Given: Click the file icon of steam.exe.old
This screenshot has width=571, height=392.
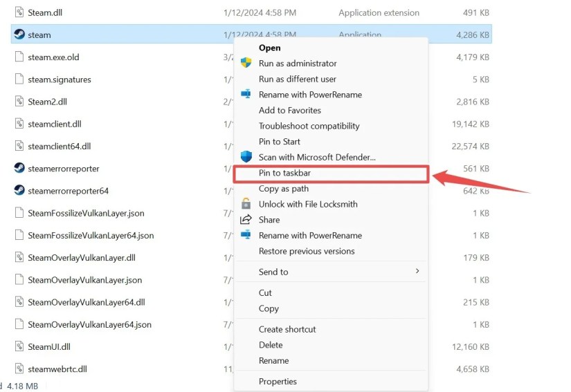Looking at the screenshot, I should tap(19, 57).
